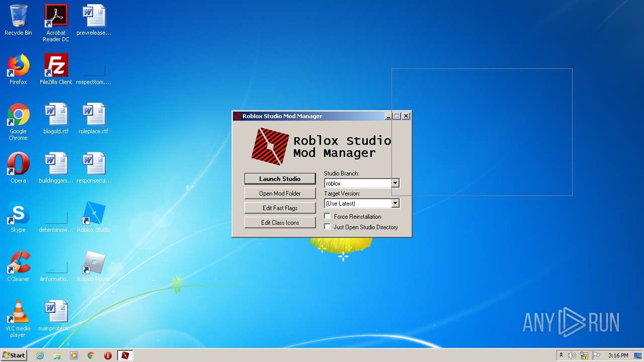Image resolution: width=644 pixels, height=362 pixels.
Task: Select the buildinggam document icon
Action: pyautogui.click(x=56, y=168)
